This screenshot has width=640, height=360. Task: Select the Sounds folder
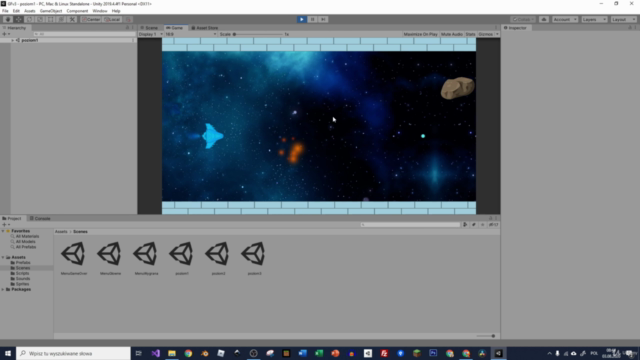point(23,279)
